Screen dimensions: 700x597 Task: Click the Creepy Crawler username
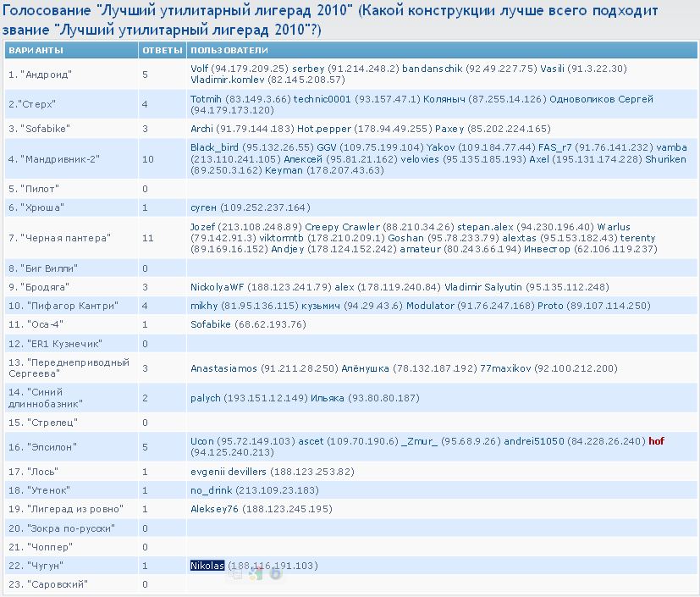(343, 226)
